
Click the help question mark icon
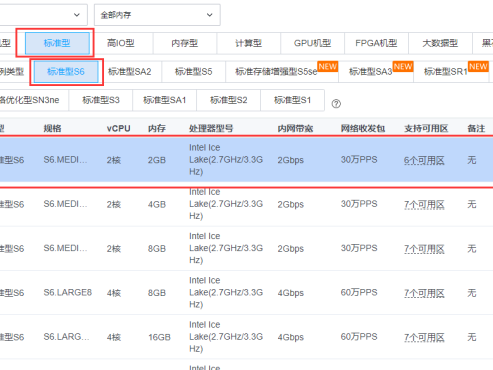point(336,104)
